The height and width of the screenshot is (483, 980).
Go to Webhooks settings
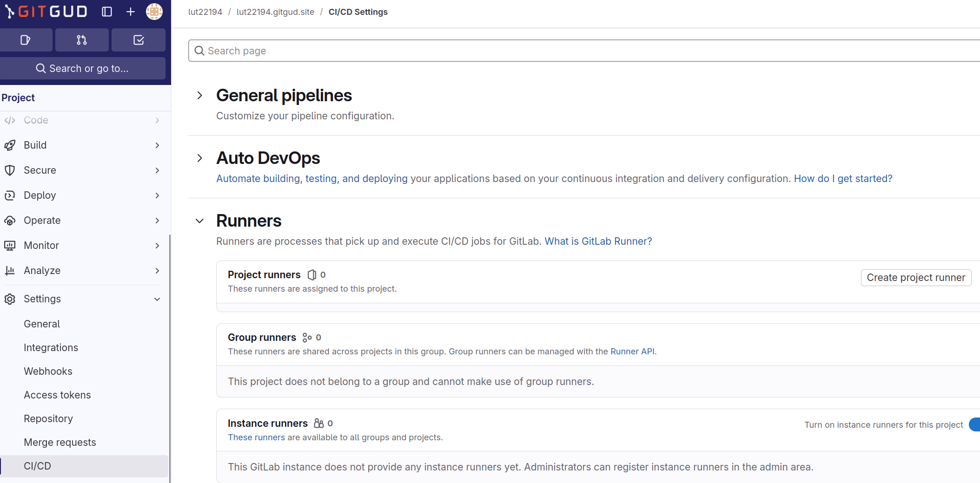48,372
